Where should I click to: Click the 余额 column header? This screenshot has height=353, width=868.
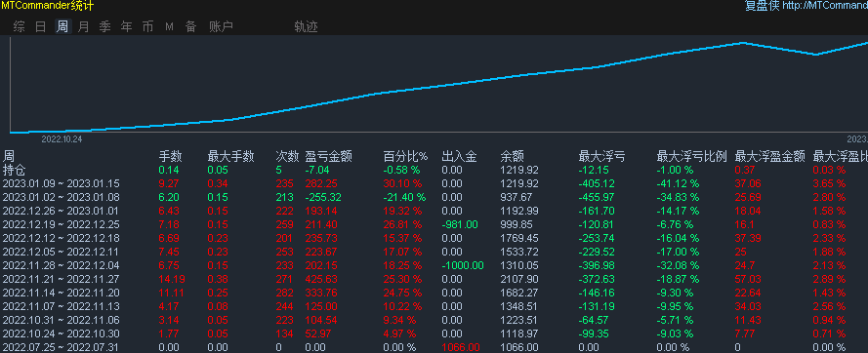pyautogui.click(x=512, y=157)
